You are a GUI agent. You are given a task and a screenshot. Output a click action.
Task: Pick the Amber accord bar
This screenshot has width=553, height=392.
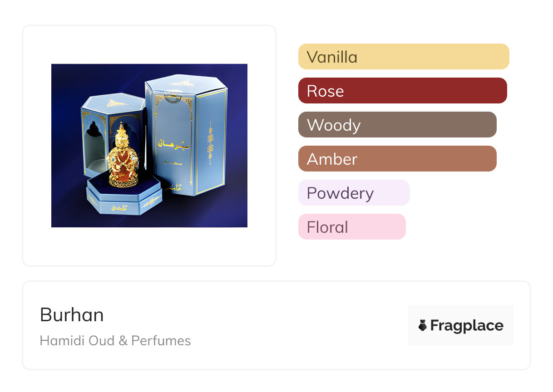[x=397, y=159]
